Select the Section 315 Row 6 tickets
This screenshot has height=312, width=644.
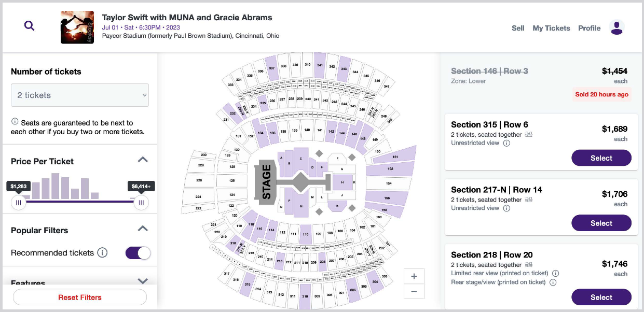601,158
